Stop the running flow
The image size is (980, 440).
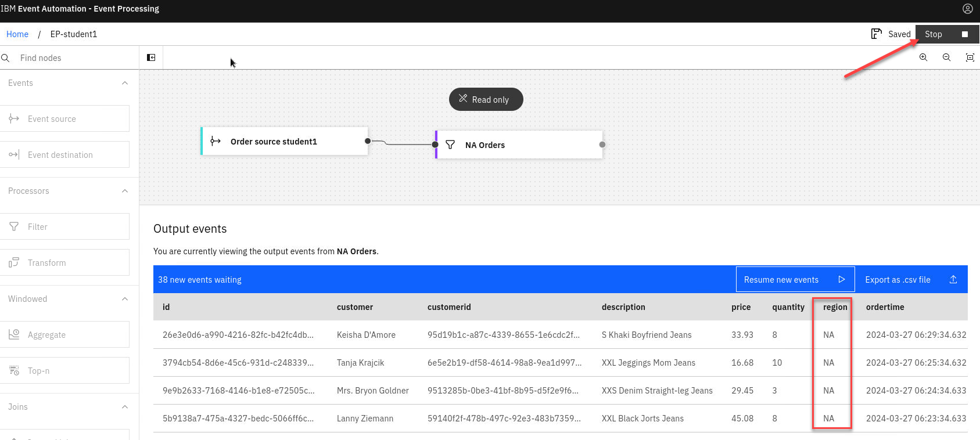click(x=947, y=34)
